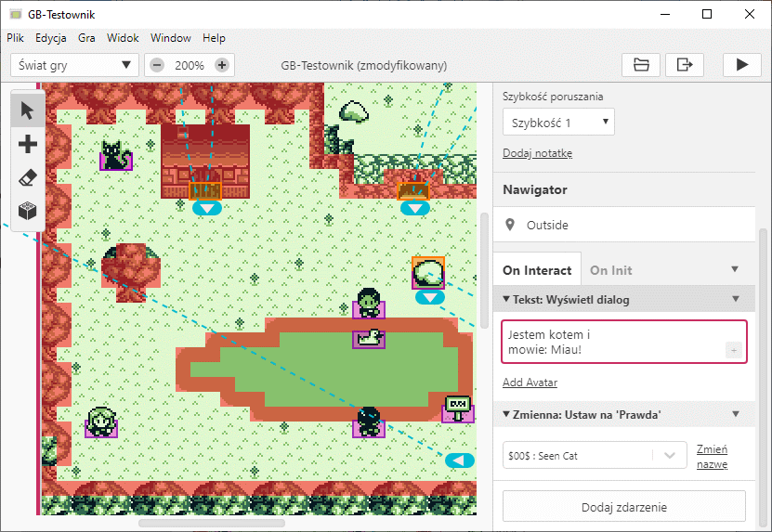Select the green-haired girl actor
This screenshot has width=772, height=532.
pos(101,422)
